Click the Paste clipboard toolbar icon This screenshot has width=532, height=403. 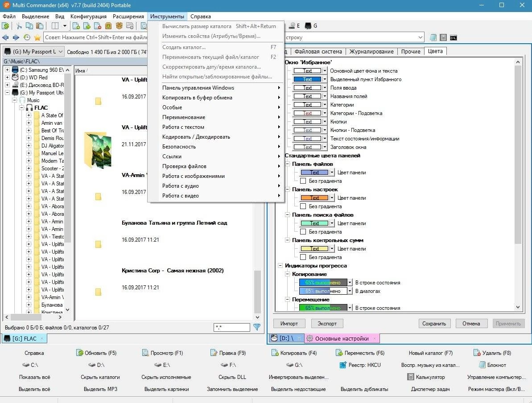40,26
